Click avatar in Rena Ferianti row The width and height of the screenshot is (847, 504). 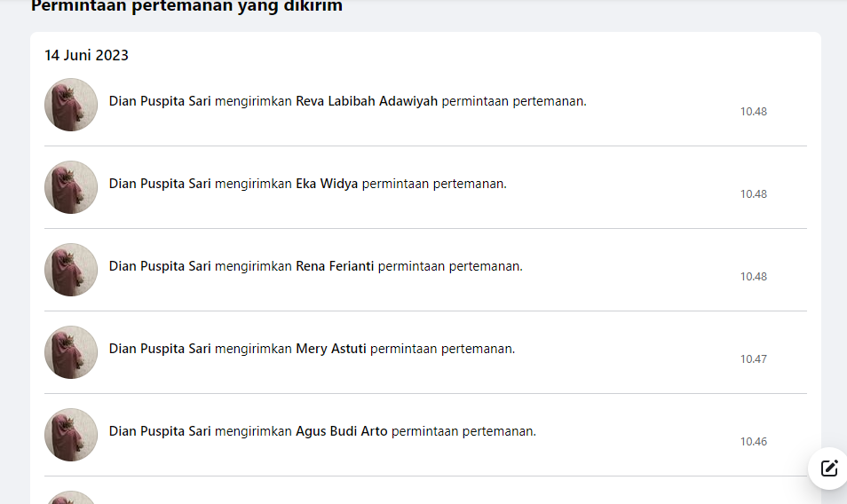pos(71,270)
